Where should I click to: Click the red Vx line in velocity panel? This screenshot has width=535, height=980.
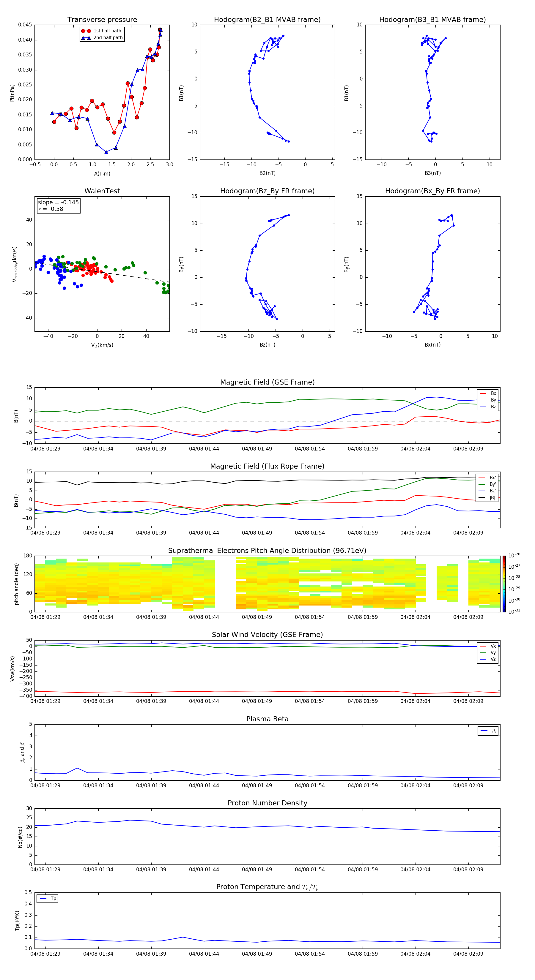click(267, 692)
